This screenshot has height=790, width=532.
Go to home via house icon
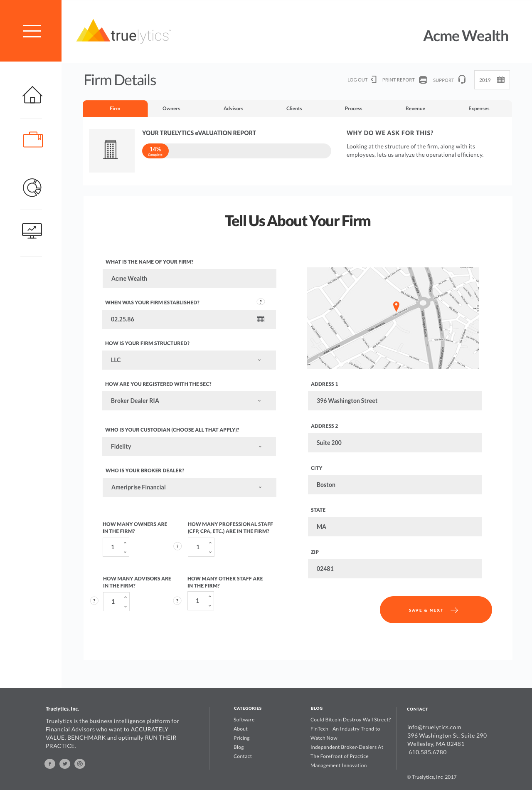coord(32,95)
